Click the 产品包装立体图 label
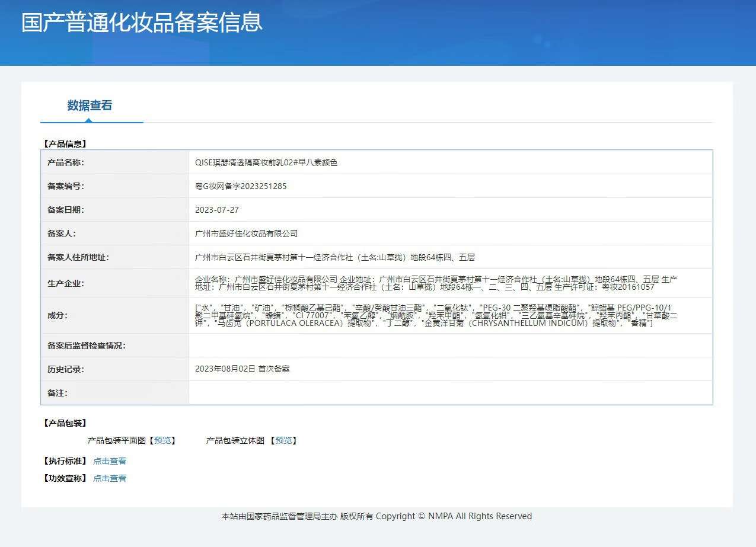This screenshot has width=756, height=547. [x=235, y=440]
